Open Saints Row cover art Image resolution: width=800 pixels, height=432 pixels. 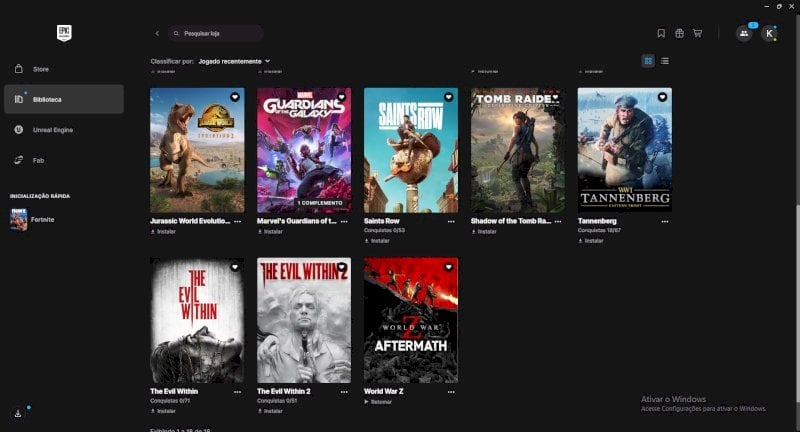coord(411,150)
